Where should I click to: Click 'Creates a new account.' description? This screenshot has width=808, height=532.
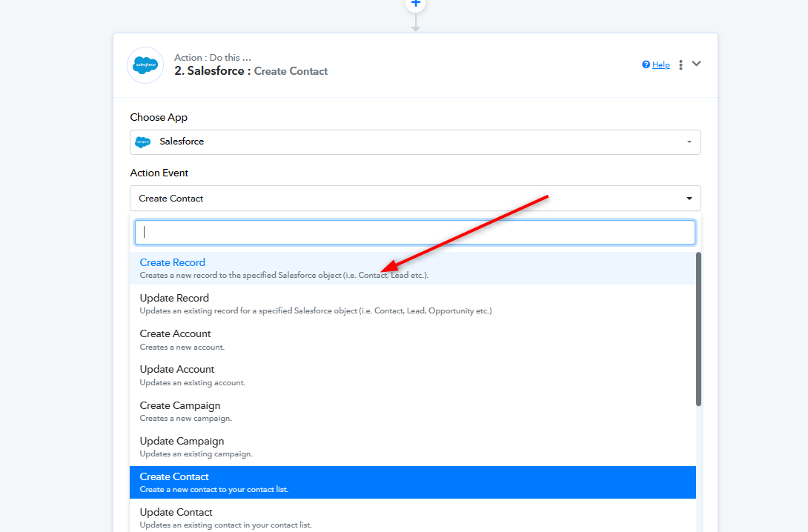(x=182, y=347)
